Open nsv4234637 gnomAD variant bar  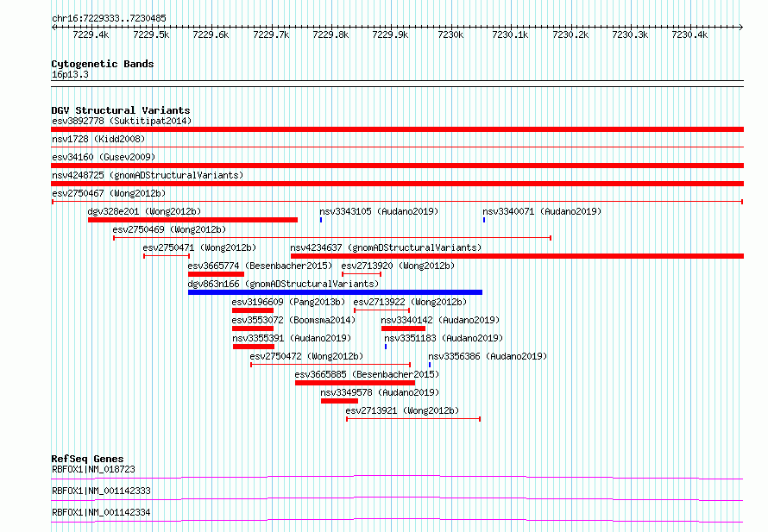tap(517, 256)
